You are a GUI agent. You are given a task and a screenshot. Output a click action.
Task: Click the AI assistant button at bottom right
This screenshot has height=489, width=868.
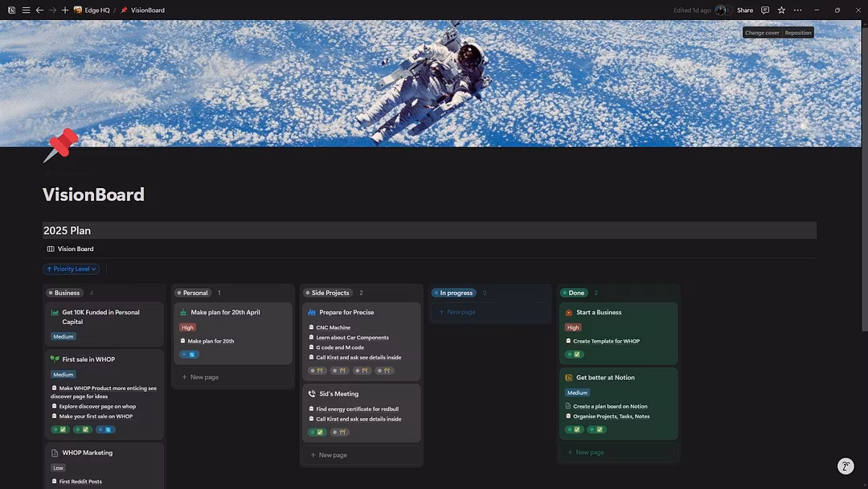pyautogui.click(x=845, y=466)
